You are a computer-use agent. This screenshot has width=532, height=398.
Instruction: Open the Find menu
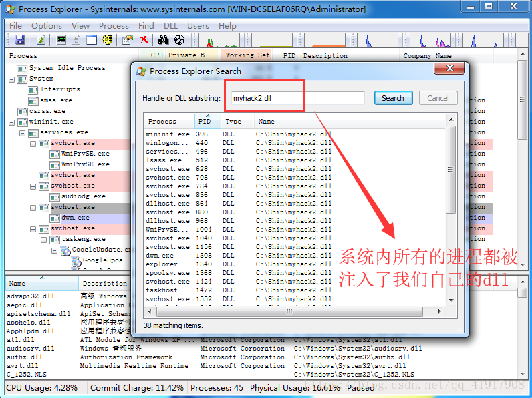pos(146,26)
